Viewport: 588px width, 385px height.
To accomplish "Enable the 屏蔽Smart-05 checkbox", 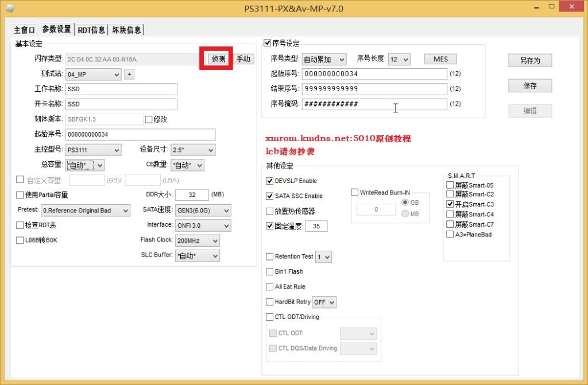I will pos(450,185).
